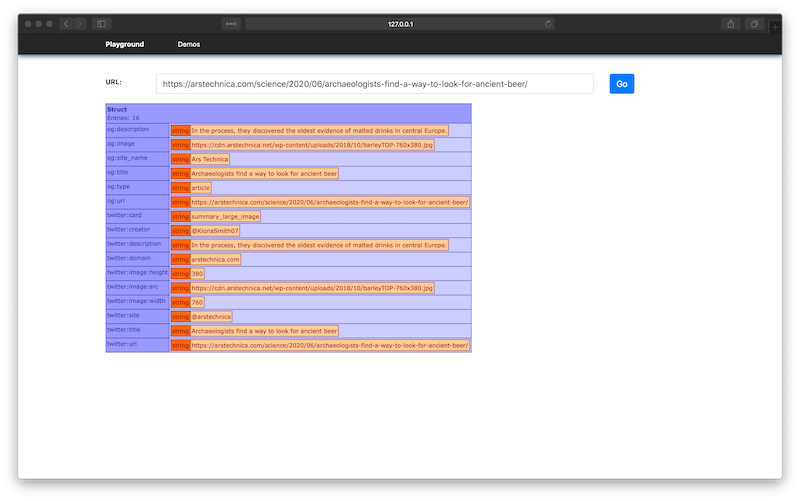The height and width of the screenshot is (501, 800).
Task: Click the twitter:image:src barleyTOP URL value
Action: pos(312,288)
